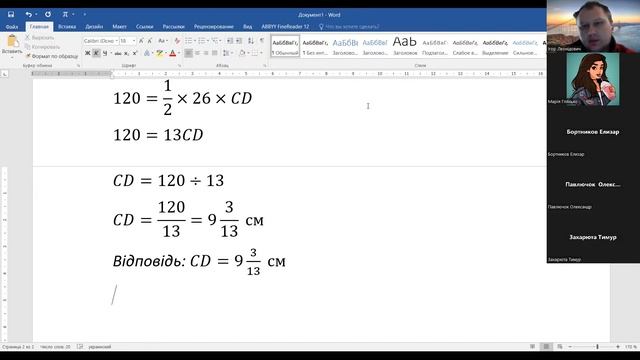Sort paragraphs alphabetically

pyautogui.click(x=251, y=41)
